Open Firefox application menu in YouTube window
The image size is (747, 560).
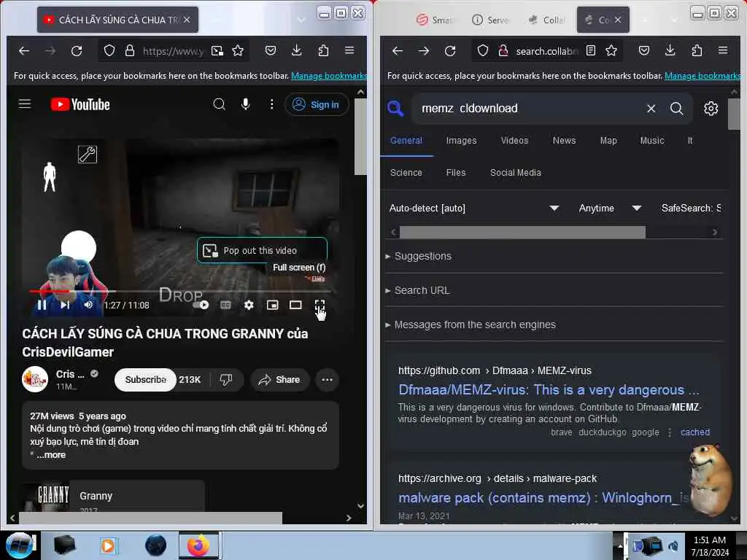(x=349, y=50)
